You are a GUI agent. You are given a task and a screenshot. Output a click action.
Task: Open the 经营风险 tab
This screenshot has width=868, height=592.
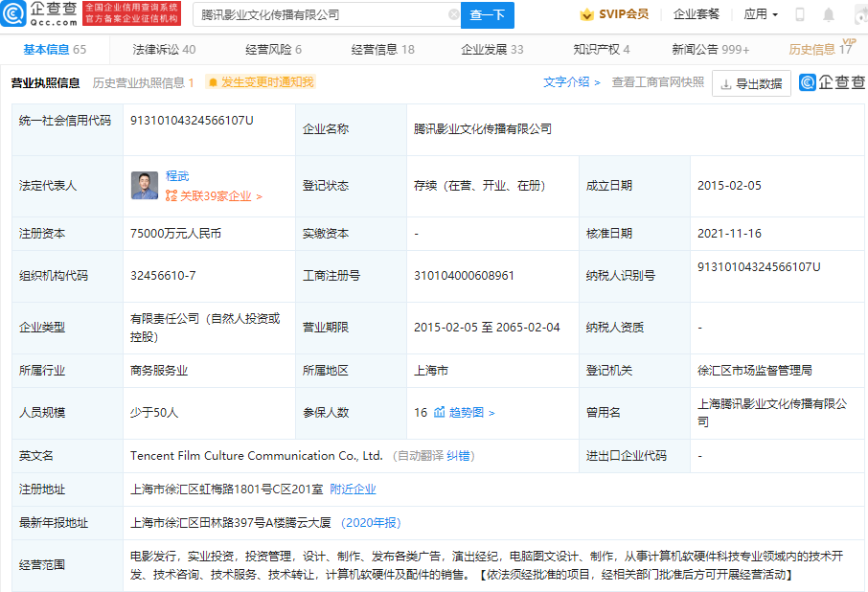click(x=273, y=50)
